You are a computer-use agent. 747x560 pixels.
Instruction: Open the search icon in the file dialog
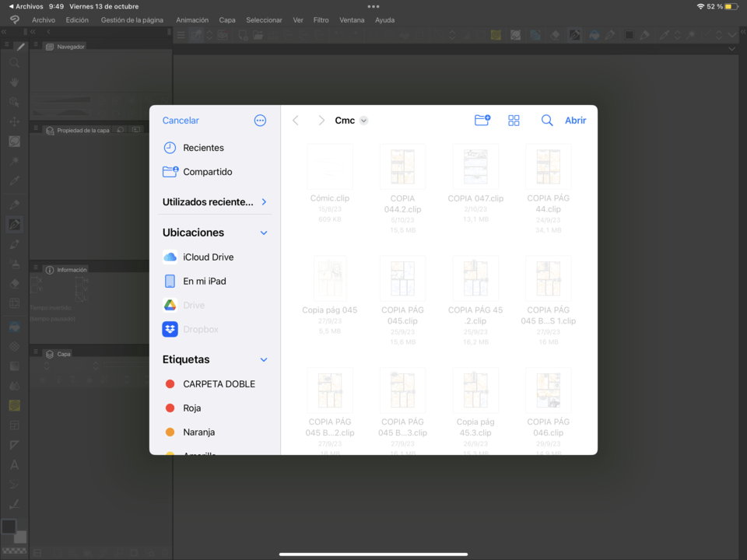coord(546,121)
